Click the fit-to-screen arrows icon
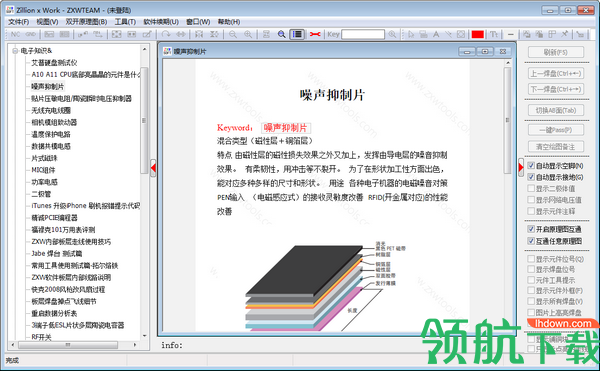 (x=116, y=34)
